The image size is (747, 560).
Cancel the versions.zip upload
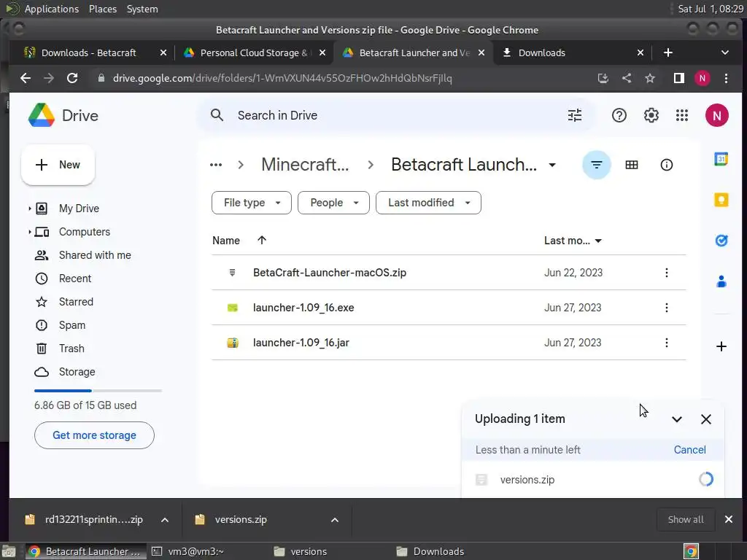pyautogui.click(x=689, y=450)
